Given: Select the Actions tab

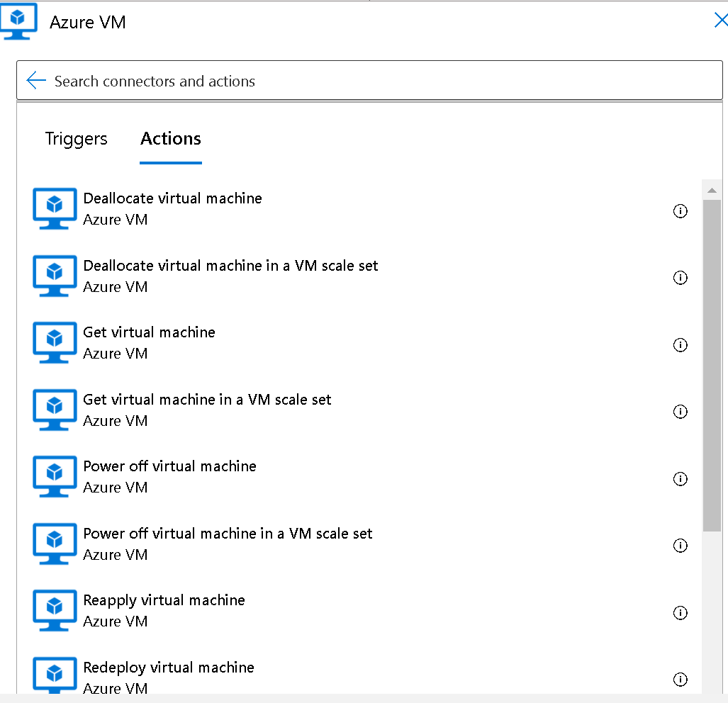Looking at the screenshot, I should coord(170,138).
